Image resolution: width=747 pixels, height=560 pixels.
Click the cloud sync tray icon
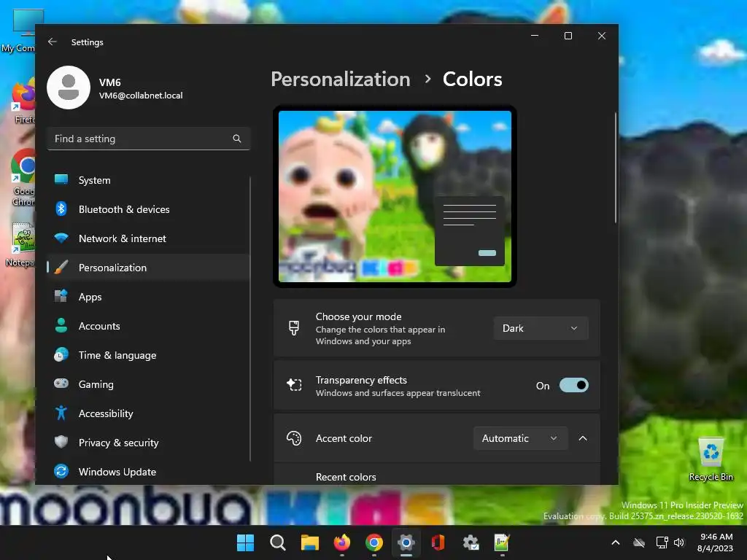(639, 542)
